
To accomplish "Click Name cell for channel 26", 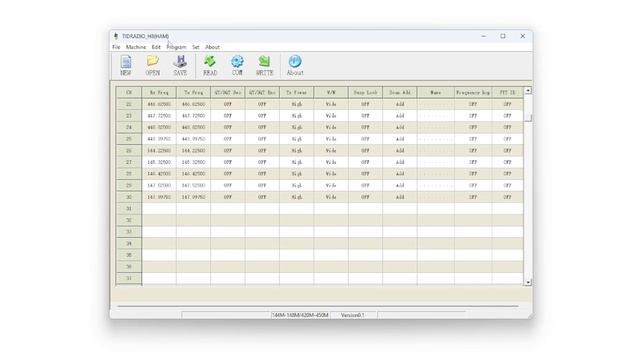I will 436,151.
